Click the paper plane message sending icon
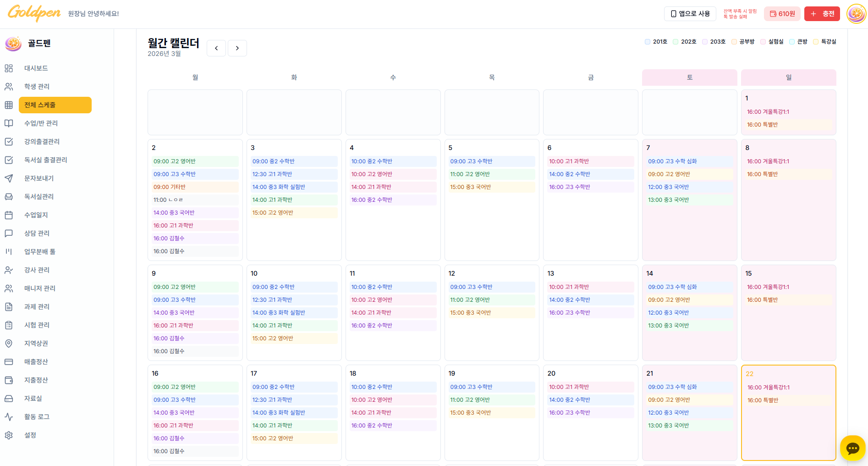The width and height of the screenshot is (868, 466). click(x=9, y=178)
